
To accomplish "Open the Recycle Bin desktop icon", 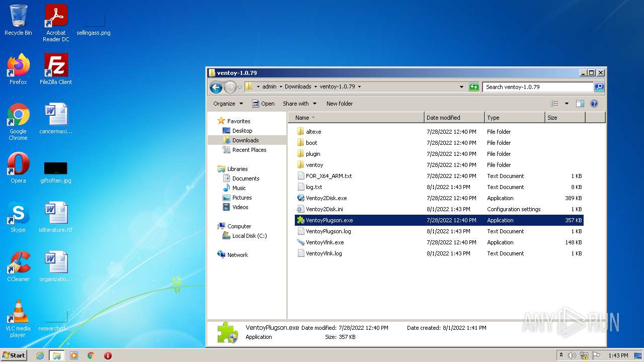I will [x=18, y=20].
